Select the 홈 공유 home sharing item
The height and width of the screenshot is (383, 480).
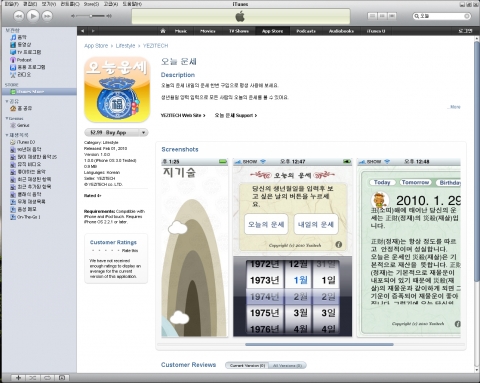point(25,108)
